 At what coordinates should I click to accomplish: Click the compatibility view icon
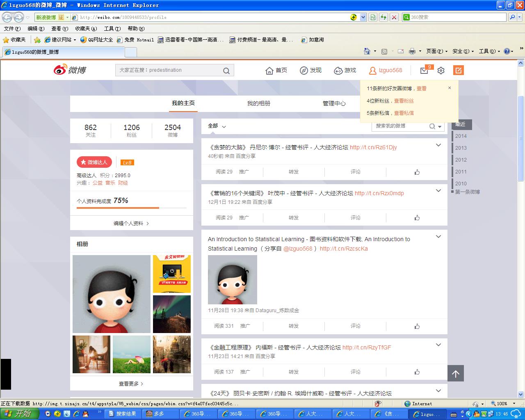click(x=373, y=17)
